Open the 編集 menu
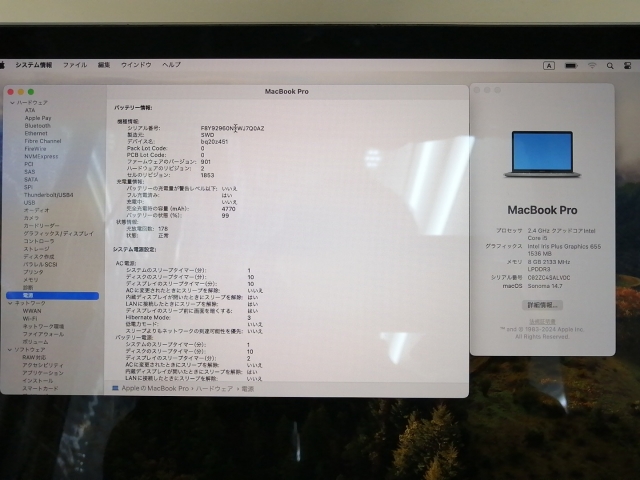Screen dimensions: 640x480 [x=104, y=65]
